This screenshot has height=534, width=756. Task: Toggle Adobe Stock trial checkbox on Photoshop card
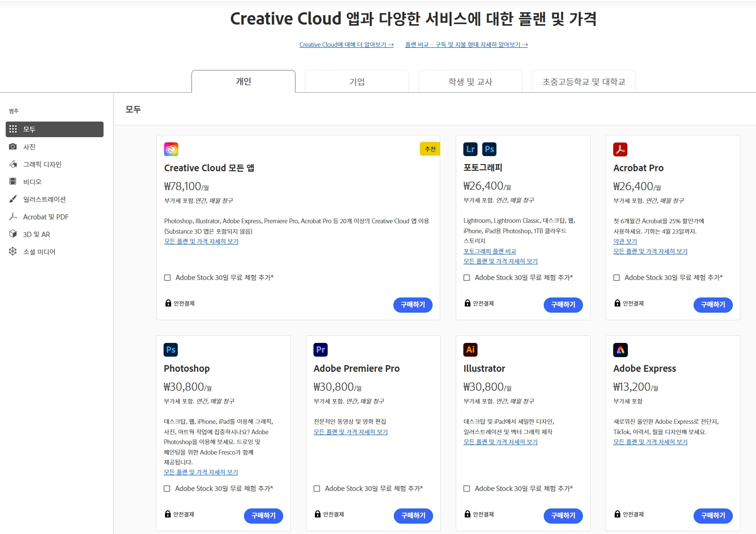(x=167, y=489)
